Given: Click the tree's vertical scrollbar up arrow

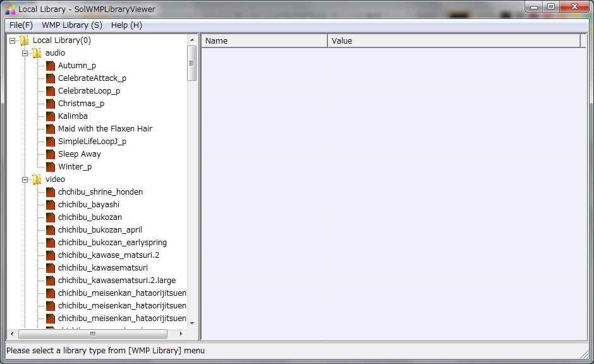Looking at the screenshot, I should 192,40.
